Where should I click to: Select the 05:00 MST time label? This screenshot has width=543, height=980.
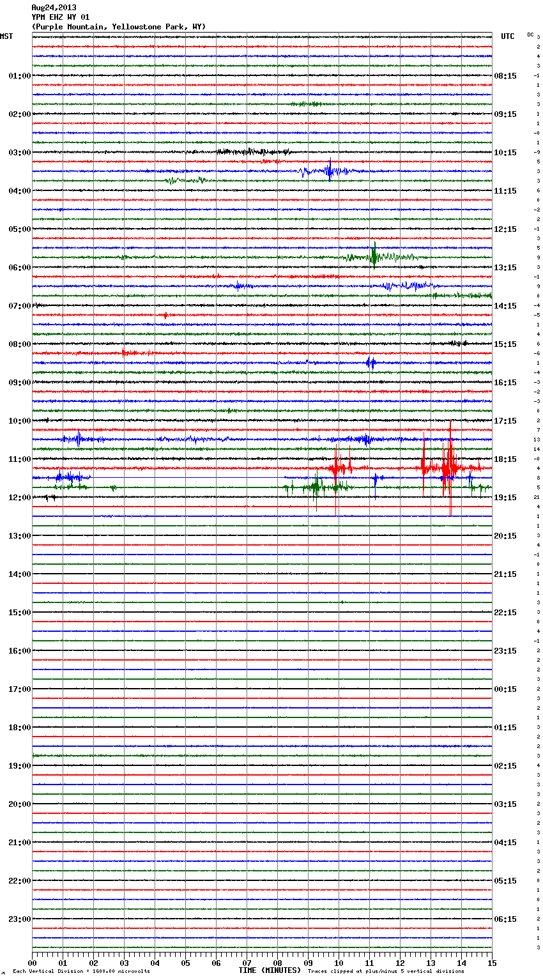click(x=20, y=229)
